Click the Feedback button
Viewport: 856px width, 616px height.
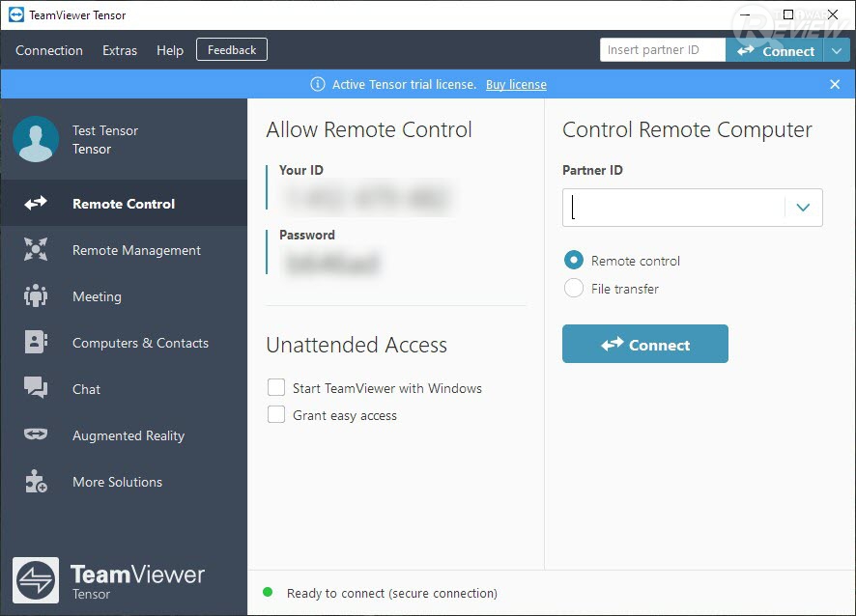point(232,49)
